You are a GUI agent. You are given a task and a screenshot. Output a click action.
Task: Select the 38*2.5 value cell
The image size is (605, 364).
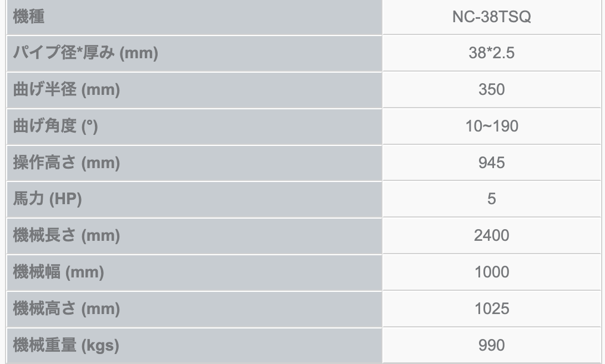(491, 53)
